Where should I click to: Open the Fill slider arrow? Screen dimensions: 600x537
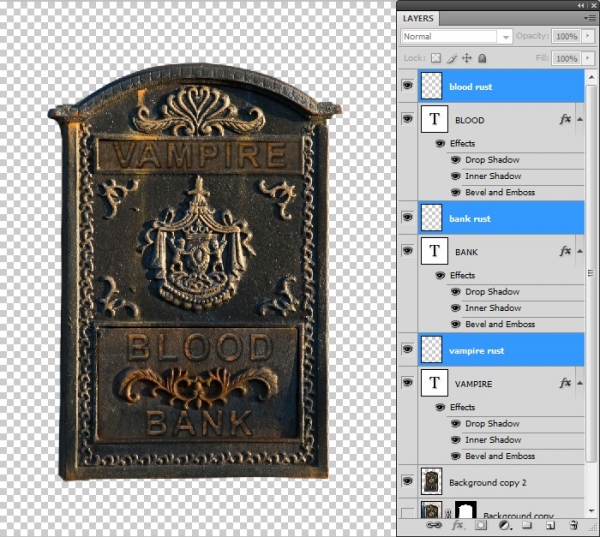point(588,58)
